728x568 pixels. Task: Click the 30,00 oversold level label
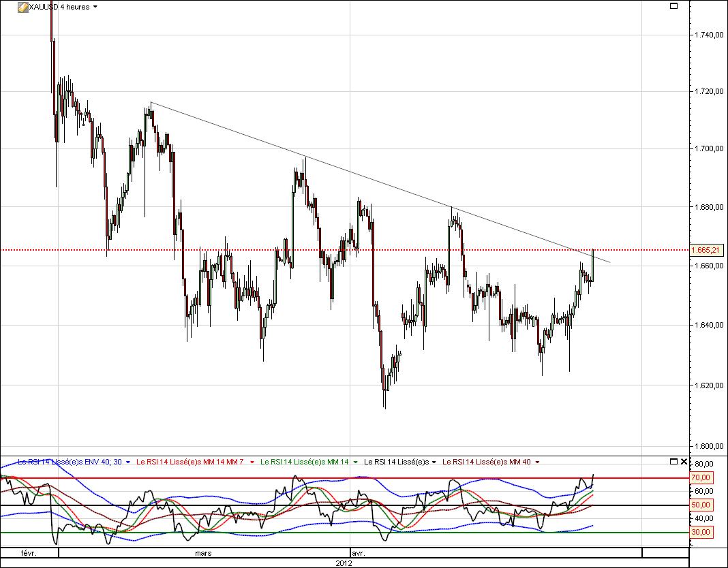pyautogui.click(x=702, y=531)
